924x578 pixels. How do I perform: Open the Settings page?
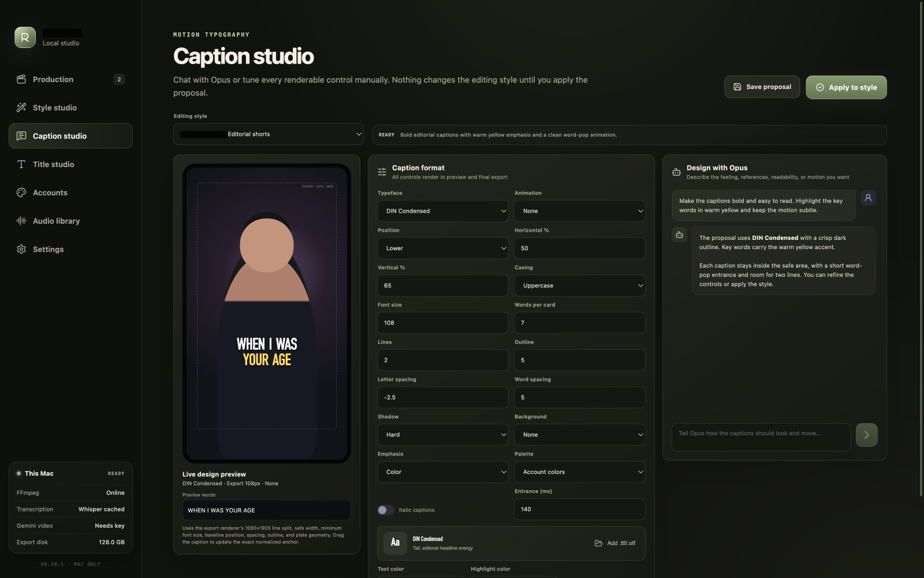[70, 249]
